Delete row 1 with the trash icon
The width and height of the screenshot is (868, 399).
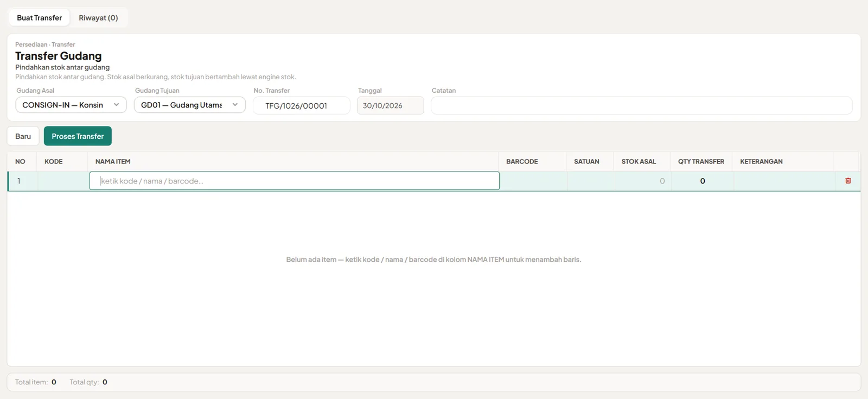pos(848,181)
